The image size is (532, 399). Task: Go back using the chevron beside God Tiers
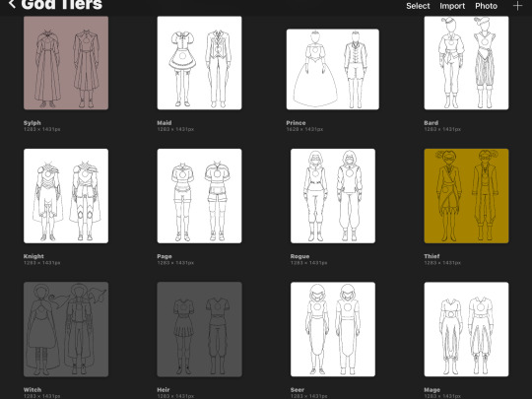[12, 4]
